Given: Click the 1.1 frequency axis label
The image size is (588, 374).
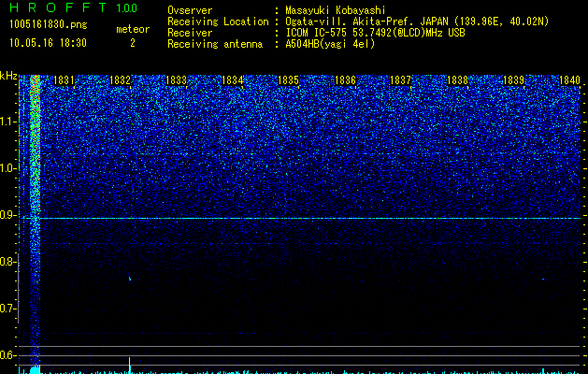Looking at the screenshot, I should [x=8, y=122].
